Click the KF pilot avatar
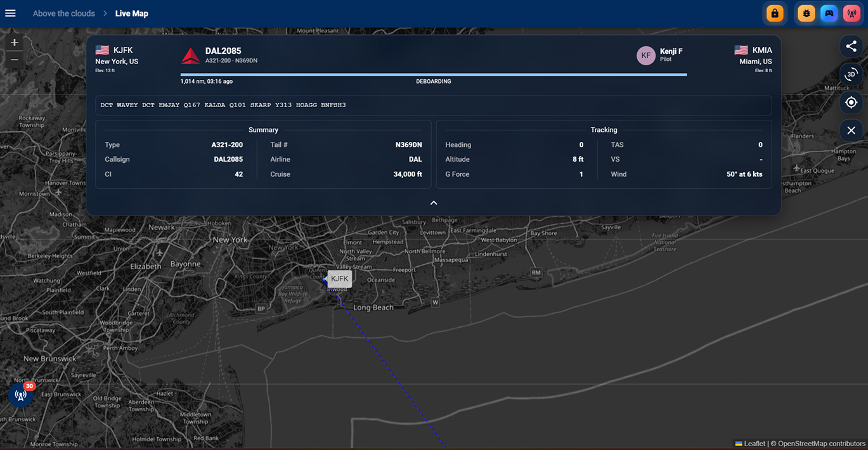The height and width of the screenshot is (450, 868). coord(645,56)
